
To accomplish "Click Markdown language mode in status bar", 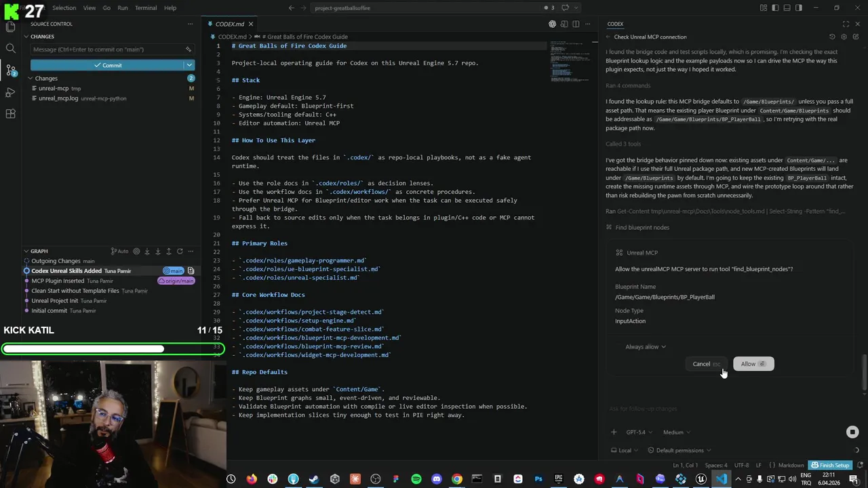I will (x=791, y=466).
